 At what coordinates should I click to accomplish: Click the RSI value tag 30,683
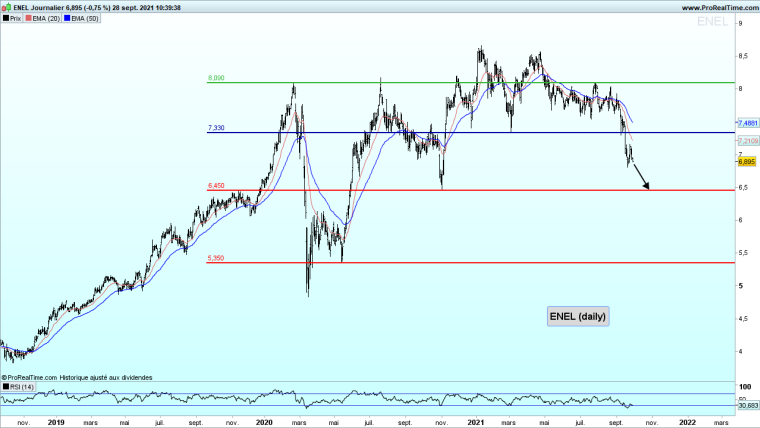(748, 405)
